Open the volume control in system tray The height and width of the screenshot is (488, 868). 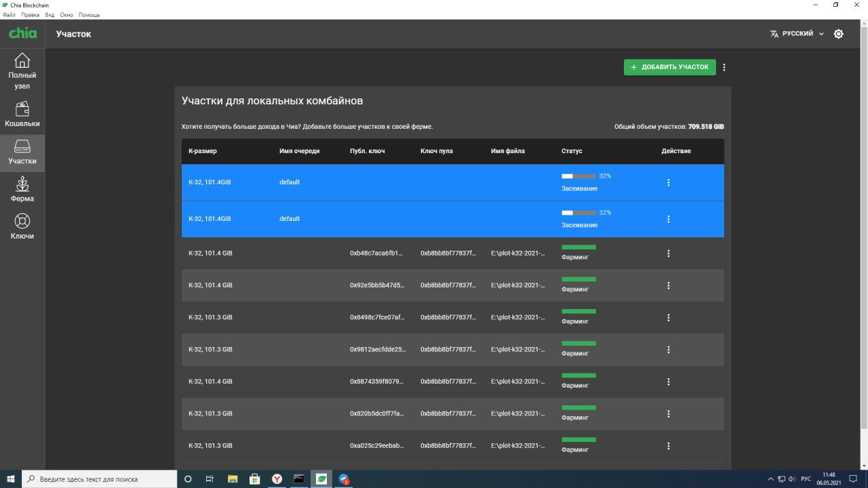click(791, 479)
